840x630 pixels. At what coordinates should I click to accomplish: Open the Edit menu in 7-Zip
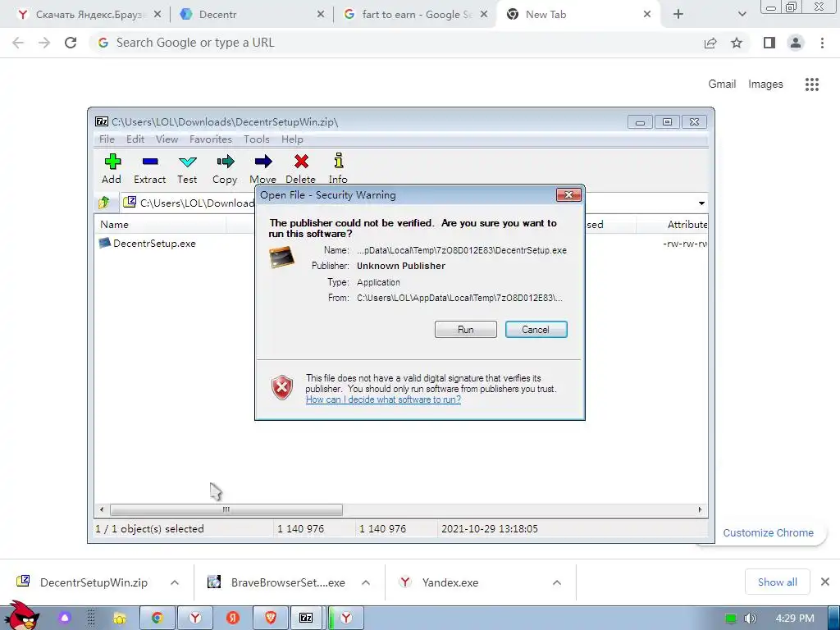tap(135, 139)
